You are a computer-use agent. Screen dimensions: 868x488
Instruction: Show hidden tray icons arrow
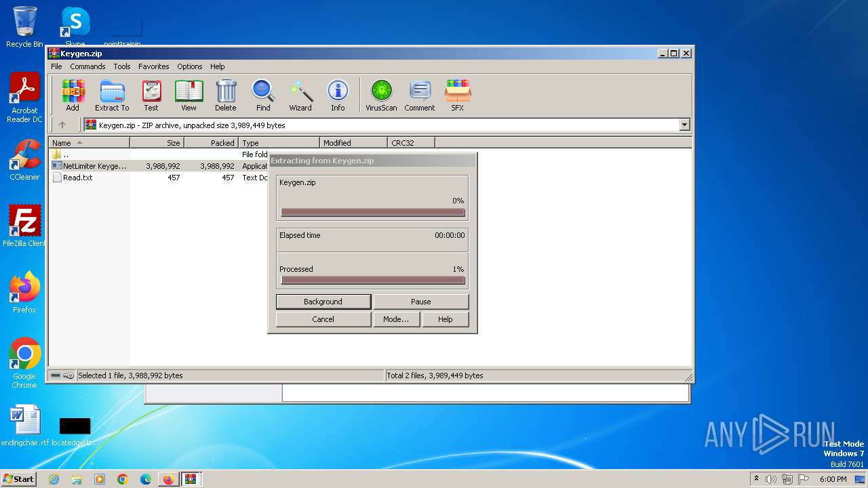[x=756, y=479]
